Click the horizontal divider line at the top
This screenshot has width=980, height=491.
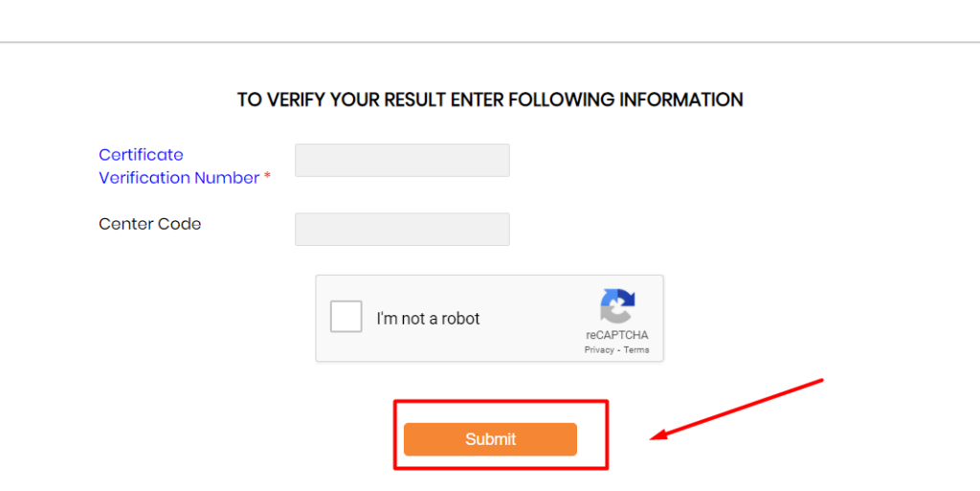[490, 42]
